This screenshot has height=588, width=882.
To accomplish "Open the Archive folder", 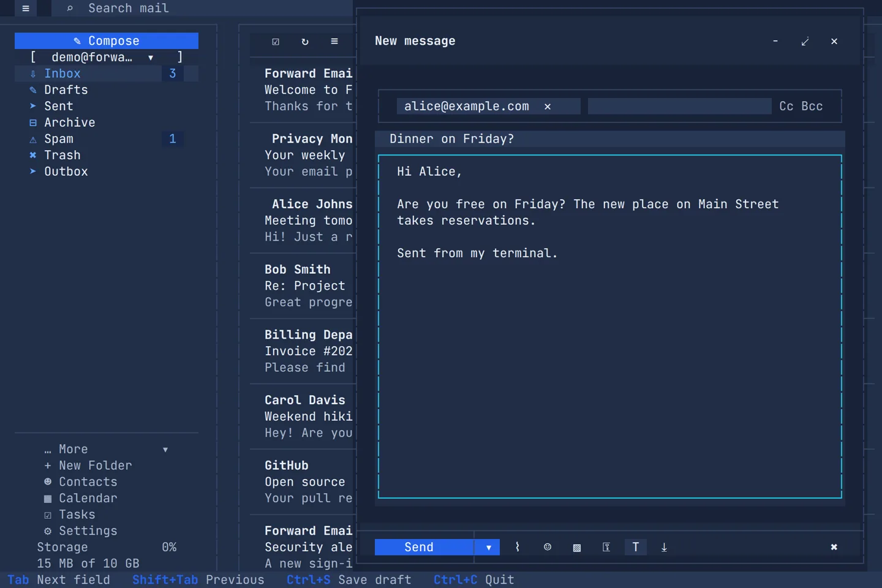I will point(107,123).
